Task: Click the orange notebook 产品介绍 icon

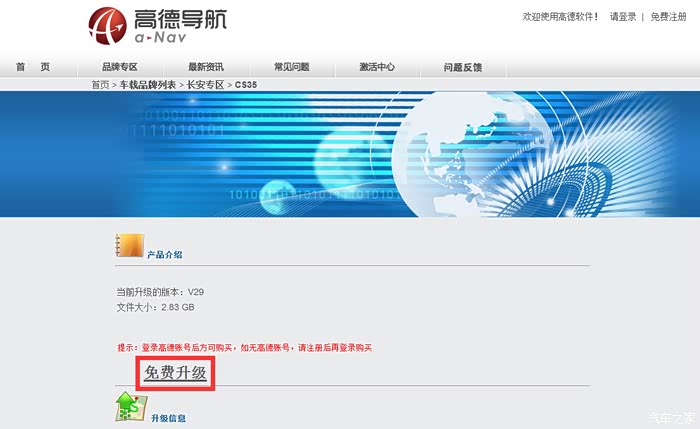Action: pyautogui.click(x=129, y=246)
